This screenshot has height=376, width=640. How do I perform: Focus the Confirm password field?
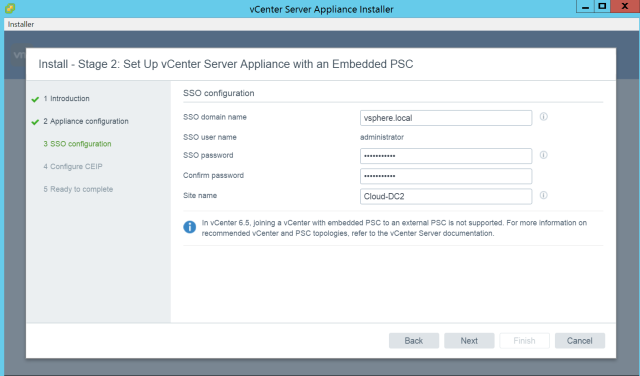pyautogui.click(x=446, y=176)
